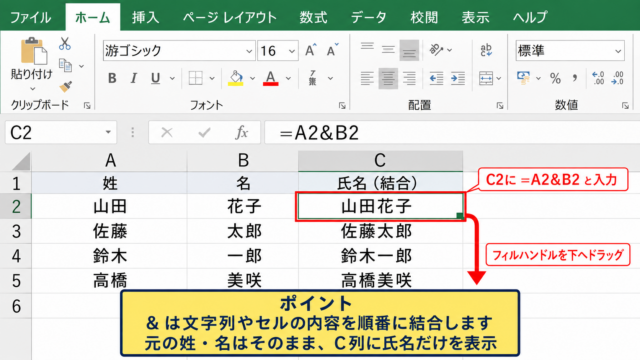Open the fill color dropdown arrow

(x=252, y=78)
